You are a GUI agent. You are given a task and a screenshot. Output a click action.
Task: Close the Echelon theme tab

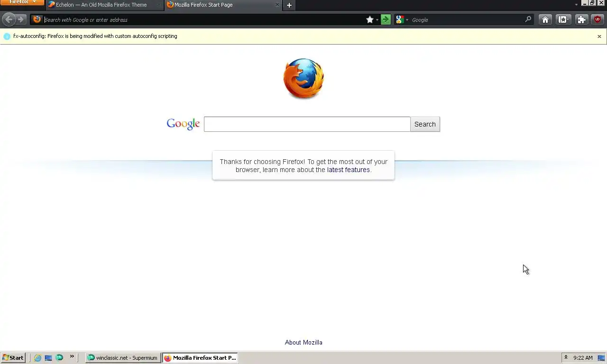pos(159,5)
